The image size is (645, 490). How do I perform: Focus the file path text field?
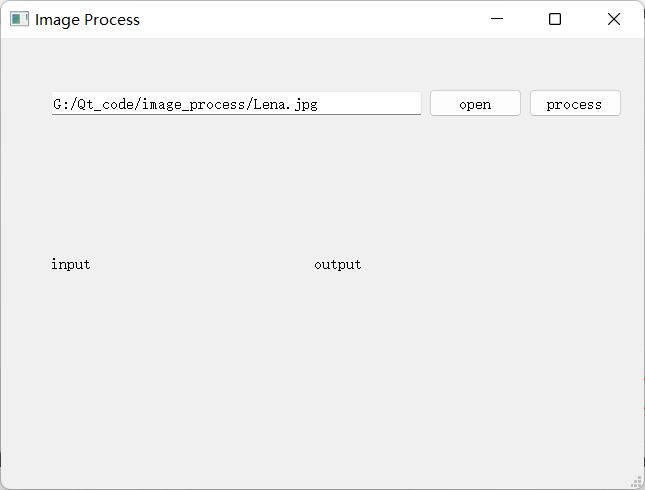tap(236, 103)
